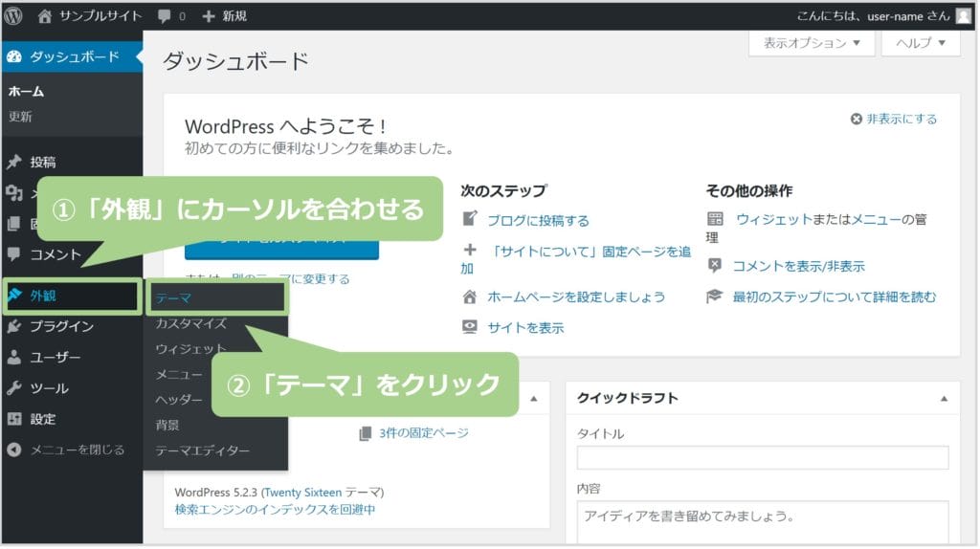The height and width of the screenshot is (549, 980).
Task: Open the プラグイン plug icon menu
Action: pyautogui.click(x=13, y=326)
